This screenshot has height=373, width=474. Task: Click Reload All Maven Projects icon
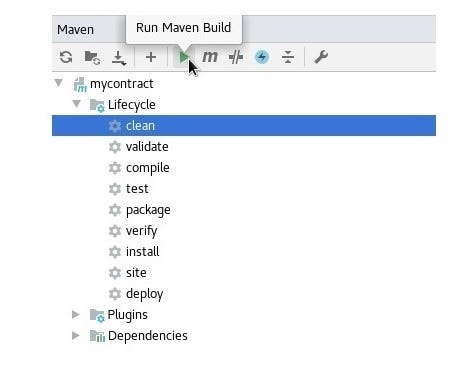coord(66,57)
